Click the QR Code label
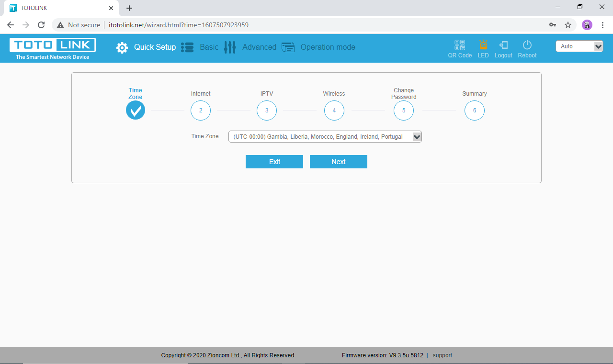613x364 pixels. click(x=460, y=55)
